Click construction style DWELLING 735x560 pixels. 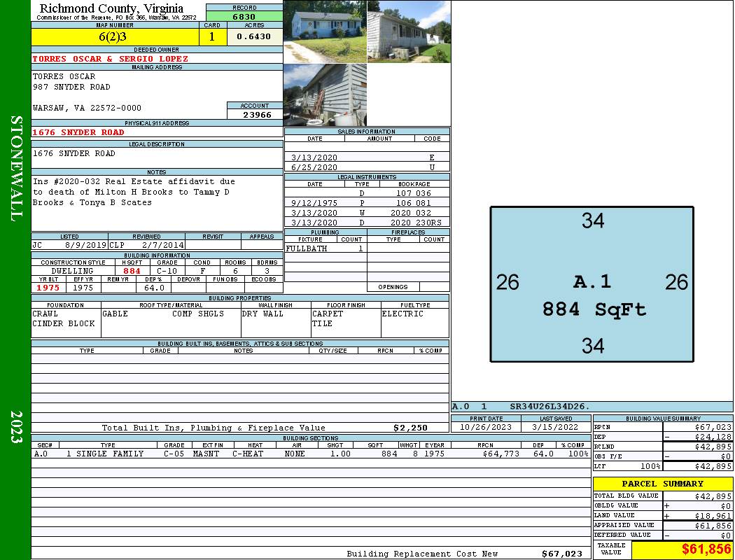[72, 271]
